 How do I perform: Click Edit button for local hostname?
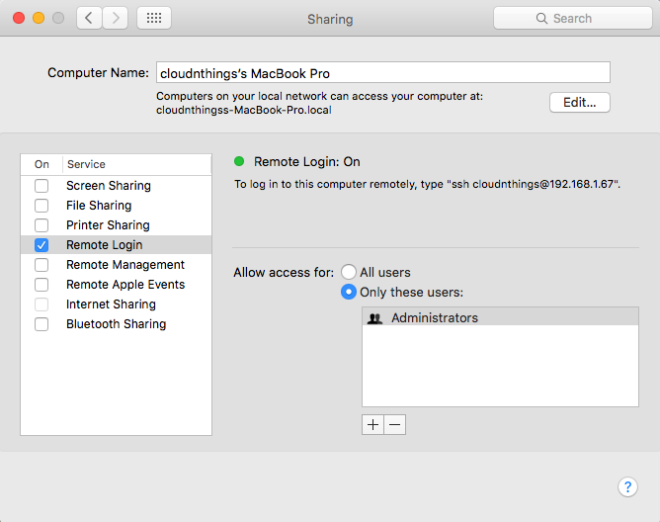pyautogui.click(x=579, y=102)
